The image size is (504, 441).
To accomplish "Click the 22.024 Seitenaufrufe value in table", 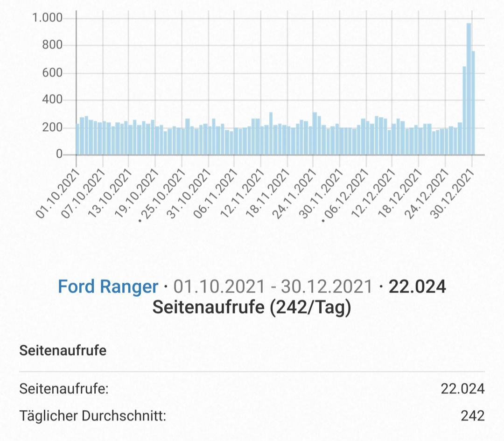I will (x=462, y=389).
